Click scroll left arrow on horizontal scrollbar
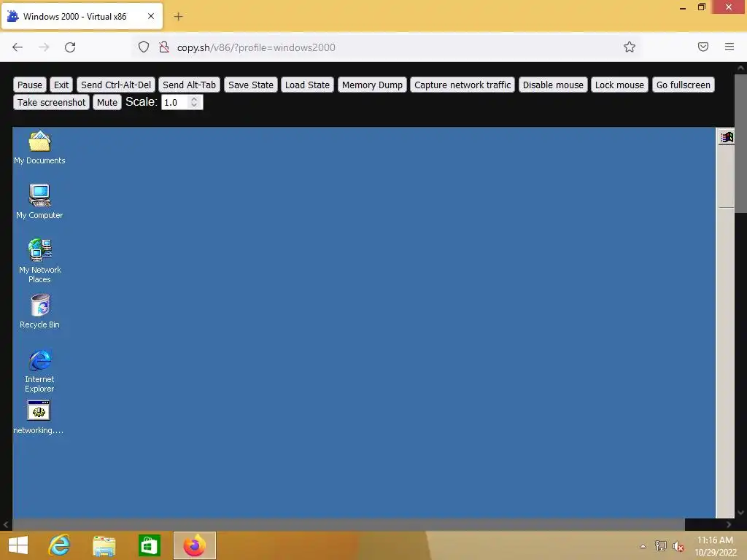The height and width of the screenshot is (560, 747). pos(6,524)
